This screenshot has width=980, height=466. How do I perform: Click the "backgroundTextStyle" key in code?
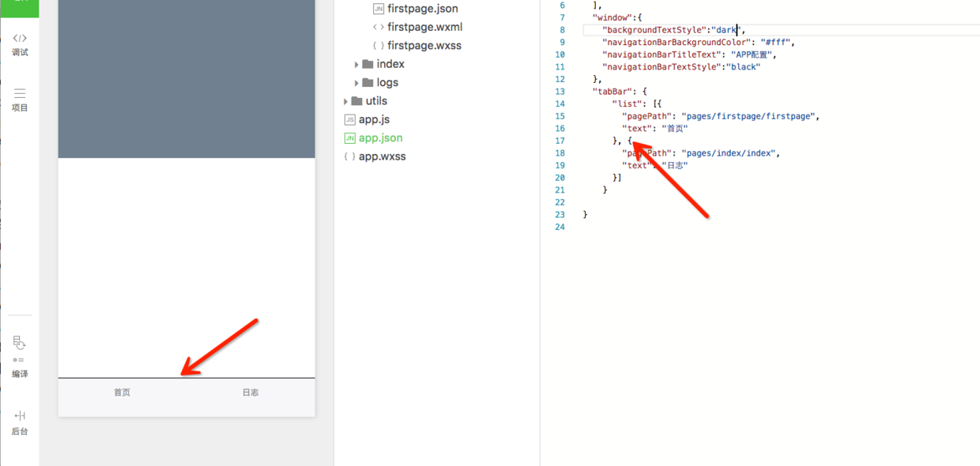(x=654, y=30)
